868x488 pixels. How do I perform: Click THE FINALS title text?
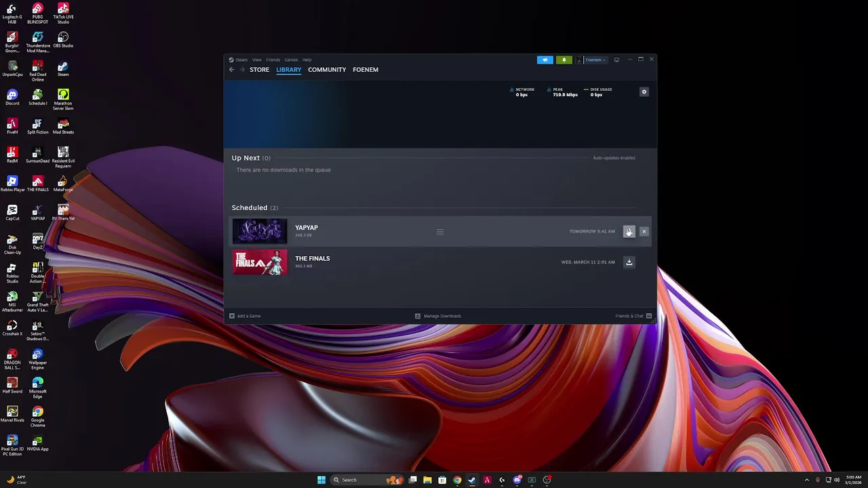coord(313,258)
